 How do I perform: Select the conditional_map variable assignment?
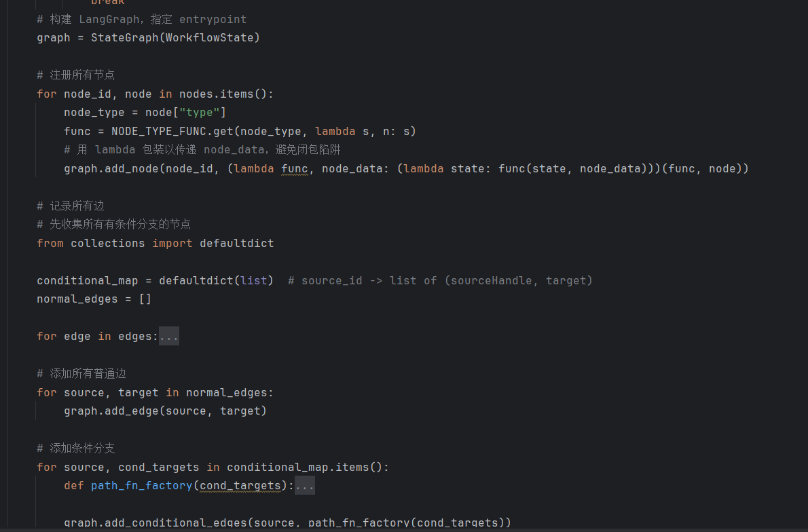tap(87, 280)
